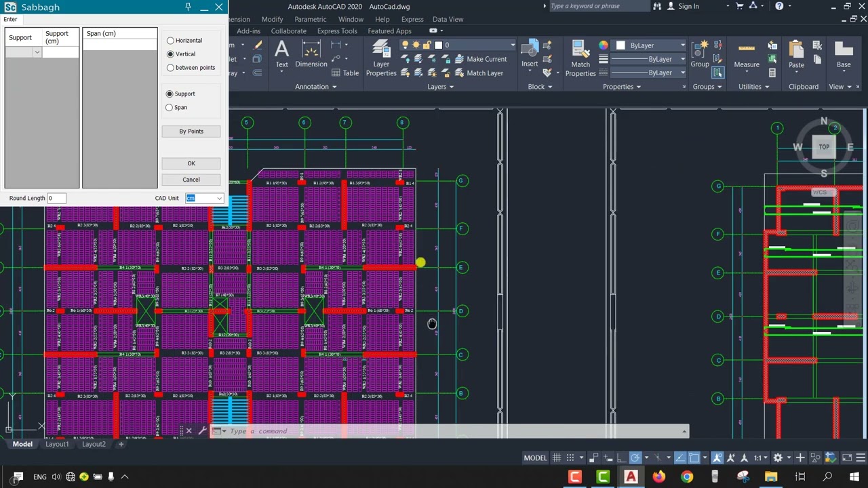Switch to the Layout1 tab
This screenshot has height=488, width=868.
click(x=57, y=444)
